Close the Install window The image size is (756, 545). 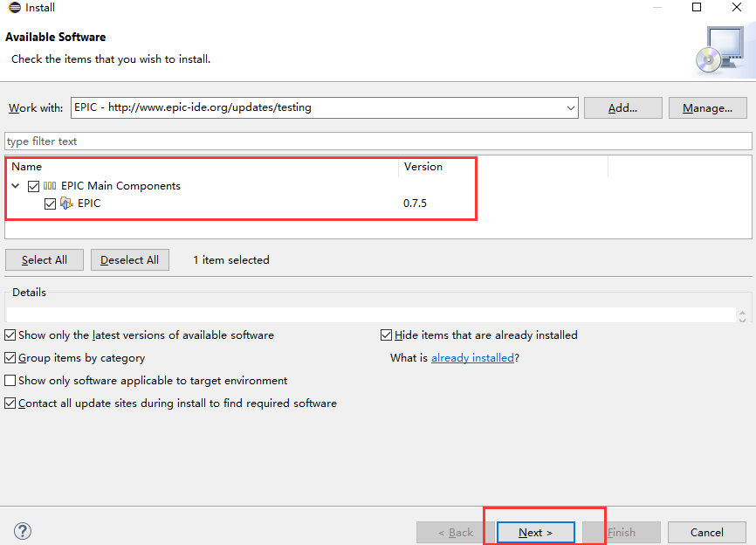pos(737,7)
